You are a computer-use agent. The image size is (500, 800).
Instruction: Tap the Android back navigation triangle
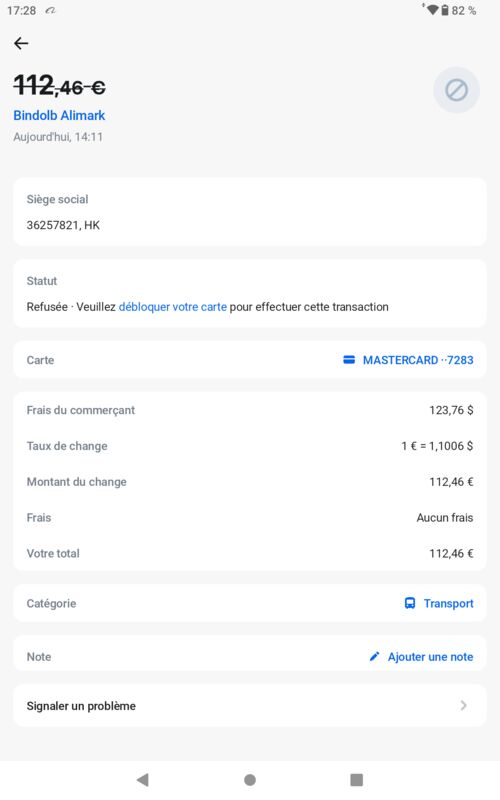tap(143, 779)
